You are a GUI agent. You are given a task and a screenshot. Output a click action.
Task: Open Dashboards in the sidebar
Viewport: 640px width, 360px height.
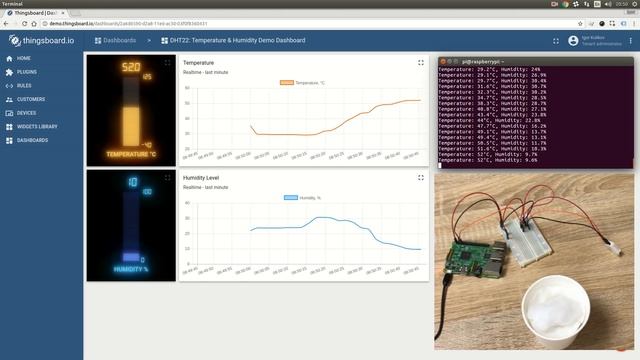click(x=41, y=140)
